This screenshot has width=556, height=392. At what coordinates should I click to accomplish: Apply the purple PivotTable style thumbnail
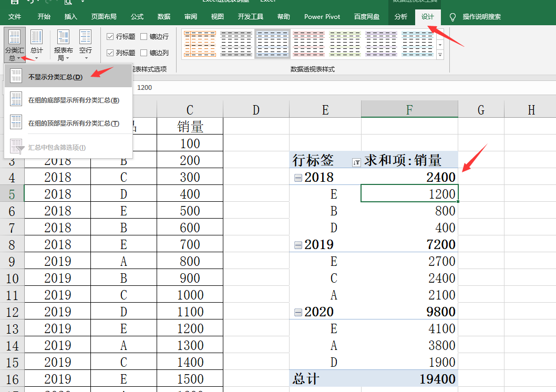pos(381,44)
